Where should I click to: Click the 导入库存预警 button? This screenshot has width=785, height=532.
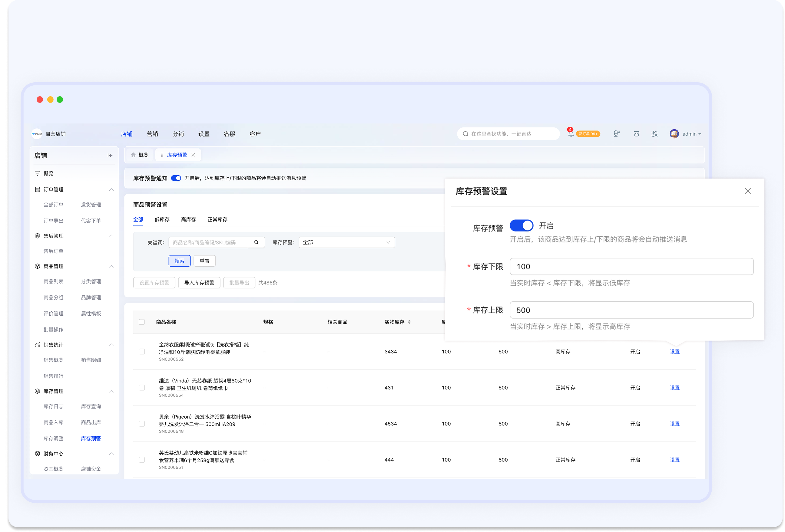(x=199, y=283)
